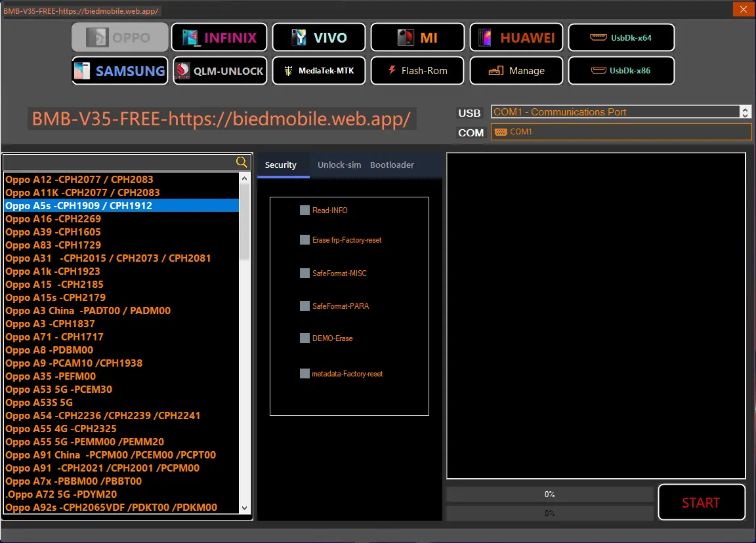
Task: Select Oppo A7x -PBBM00 /PBBT00
Action: point(121,481)
